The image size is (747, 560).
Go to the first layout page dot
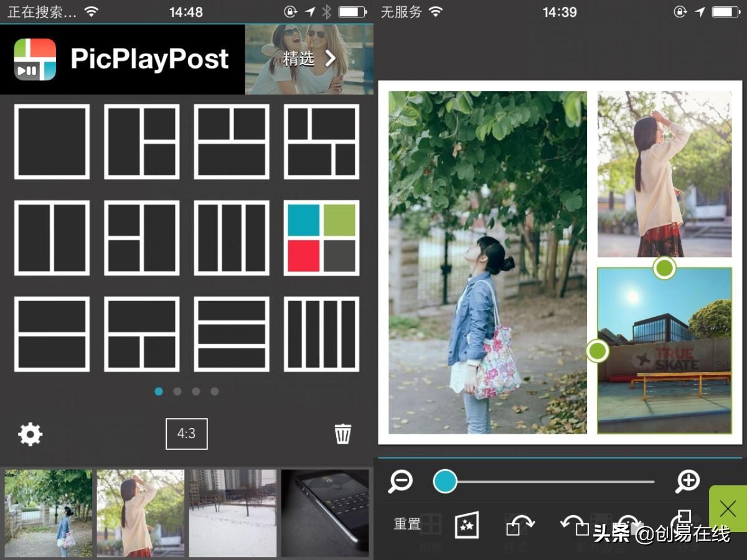159,391
